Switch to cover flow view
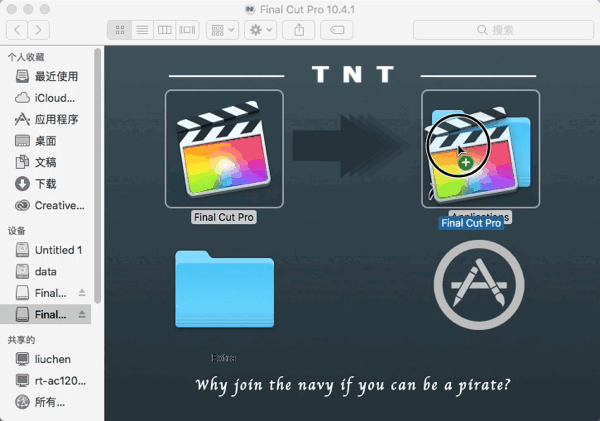 pos(187,30)
